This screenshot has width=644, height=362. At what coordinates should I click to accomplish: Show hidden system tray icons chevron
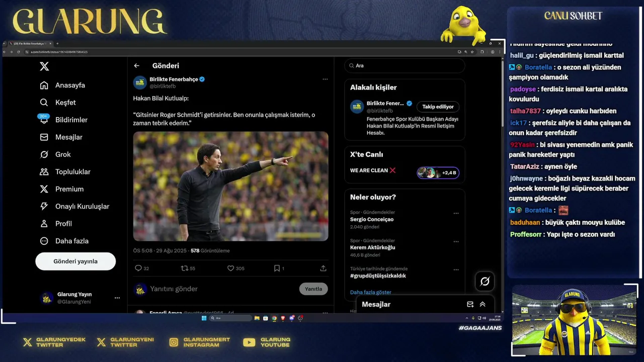(x=467, y=318)
